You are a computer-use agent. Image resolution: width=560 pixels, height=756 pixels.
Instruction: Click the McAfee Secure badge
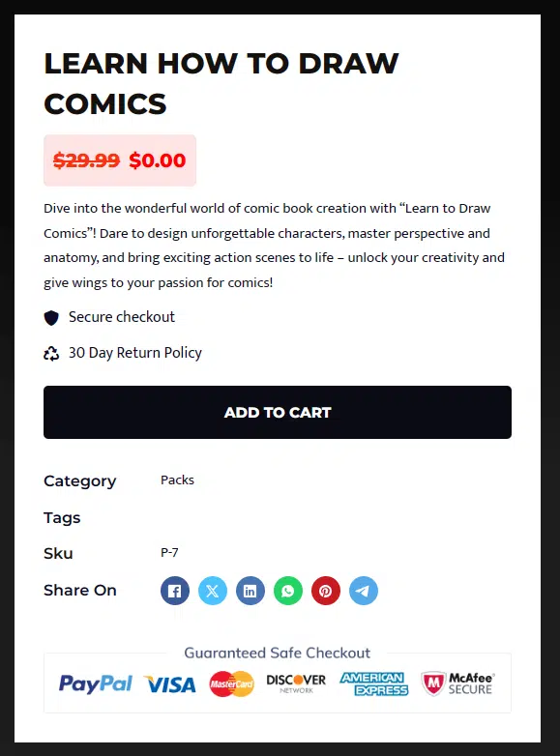tap(457, 683)
